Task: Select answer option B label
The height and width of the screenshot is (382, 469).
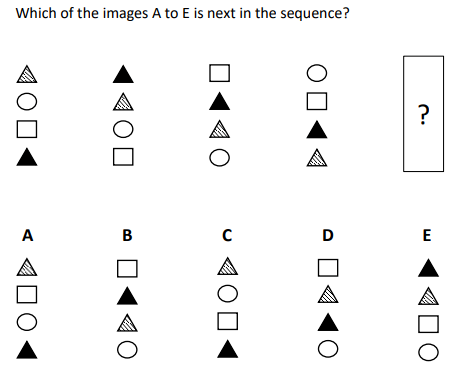Action: pos(127,235)
